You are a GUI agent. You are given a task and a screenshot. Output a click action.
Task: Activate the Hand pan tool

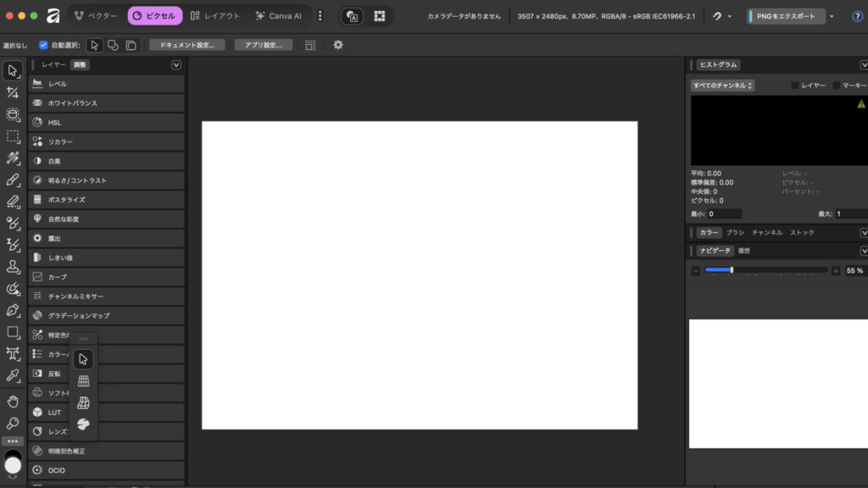coord(13,401)
